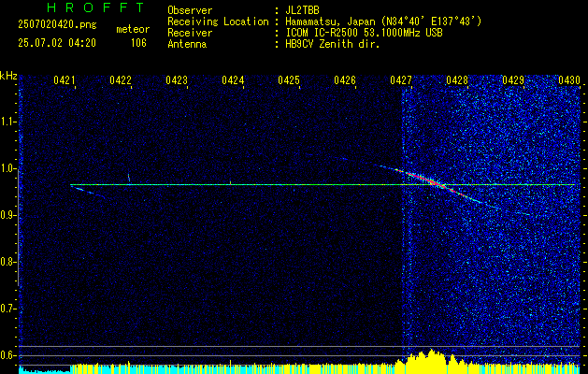This screenshot has height=374, width=588.
Task: Click the cyan signal level bar
Action: pos(44,370)
